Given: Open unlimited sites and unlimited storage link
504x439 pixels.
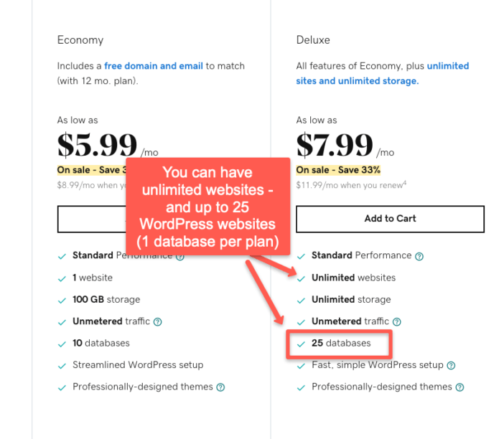Looking at the screenshot, I should tap(383, 73).
